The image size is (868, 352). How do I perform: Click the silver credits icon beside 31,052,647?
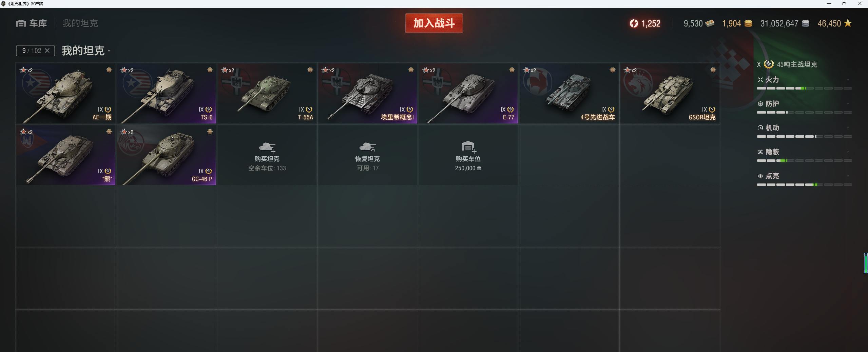(x=806, y=23)
